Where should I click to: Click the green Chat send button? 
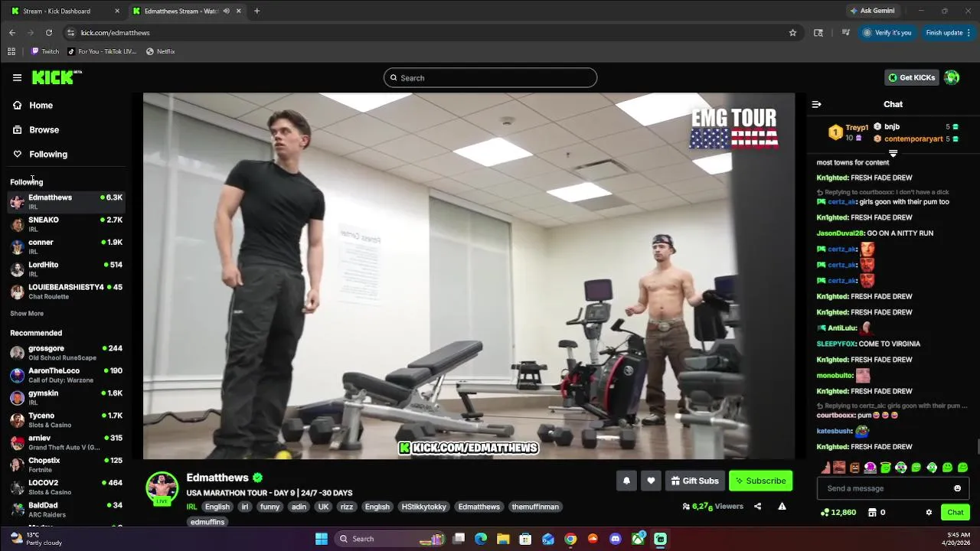[x=955, y=513]
